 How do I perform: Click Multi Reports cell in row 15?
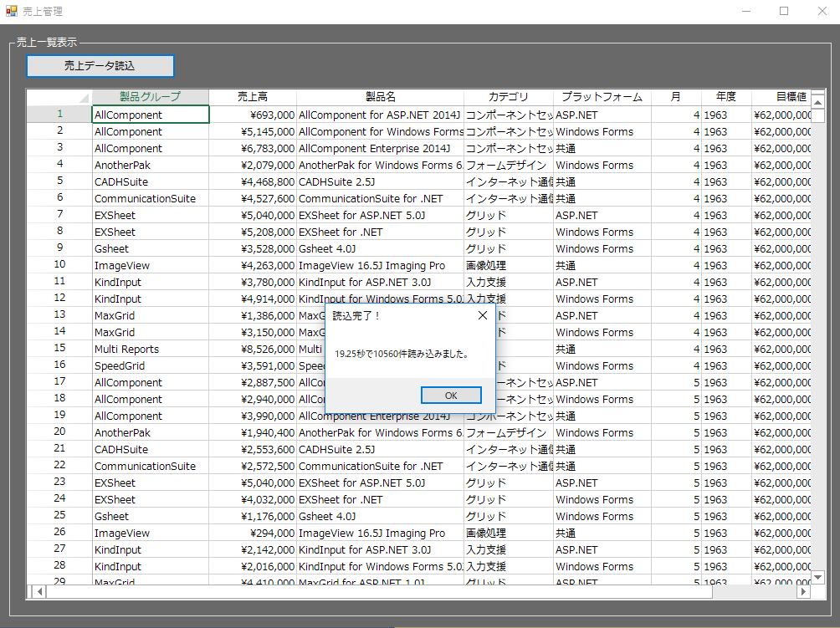[x=151, y=349]
